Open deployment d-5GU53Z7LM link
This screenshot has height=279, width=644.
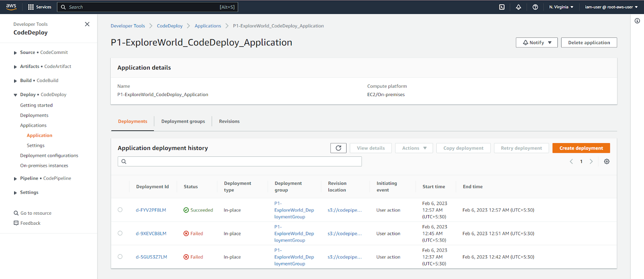(x=151, y=257)
